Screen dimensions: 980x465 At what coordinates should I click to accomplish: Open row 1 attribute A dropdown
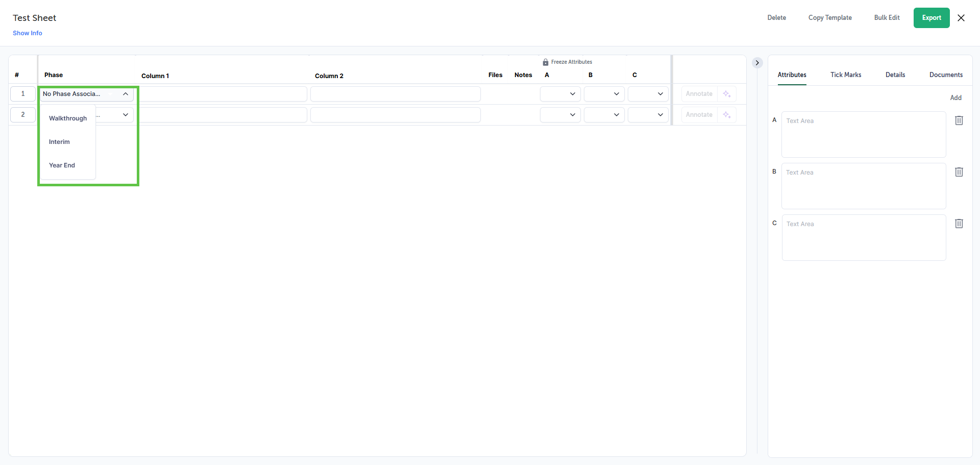(560, 94)
